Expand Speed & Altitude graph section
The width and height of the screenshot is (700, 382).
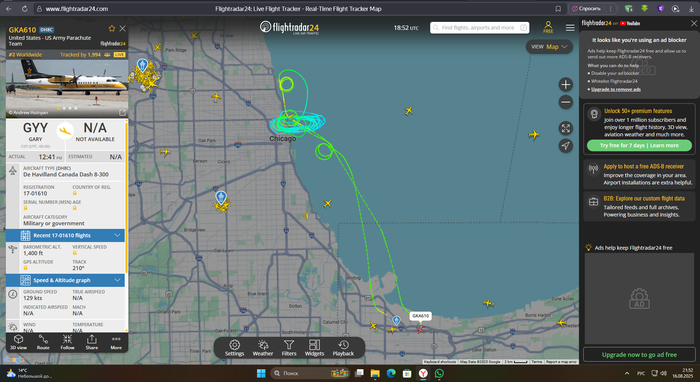coord(66,280)
